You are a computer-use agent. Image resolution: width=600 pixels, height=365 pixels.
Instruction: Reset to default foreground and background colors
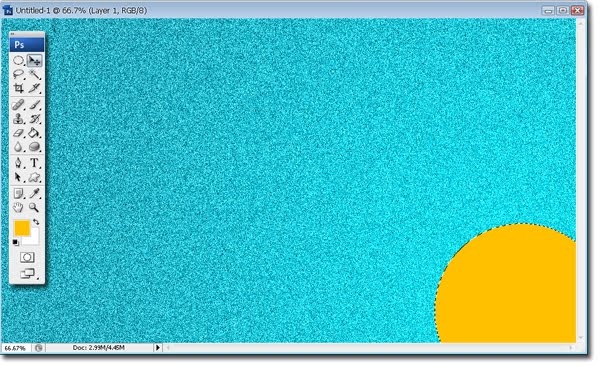[x=16, y=243]
